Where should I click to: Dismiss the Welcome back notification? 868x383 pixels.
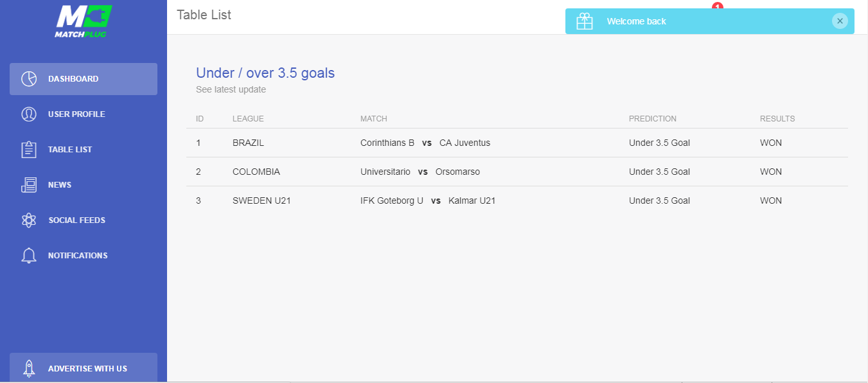coord(840,21)
